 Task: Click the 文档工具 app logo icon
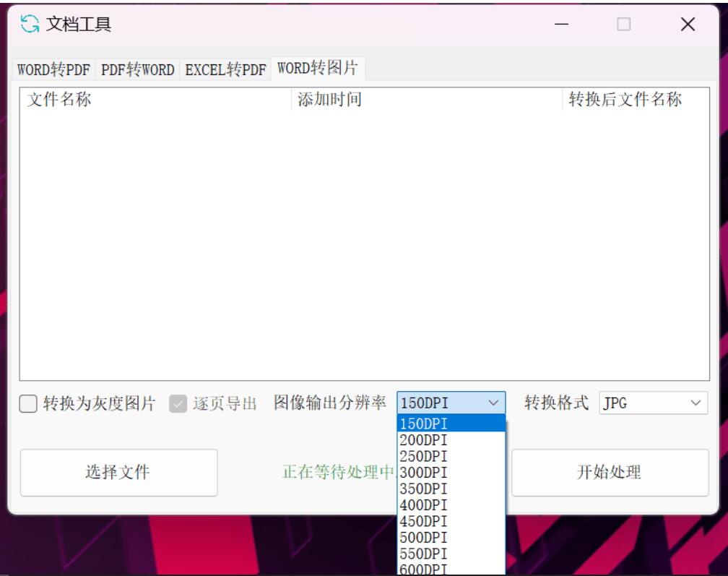point(30,24)
